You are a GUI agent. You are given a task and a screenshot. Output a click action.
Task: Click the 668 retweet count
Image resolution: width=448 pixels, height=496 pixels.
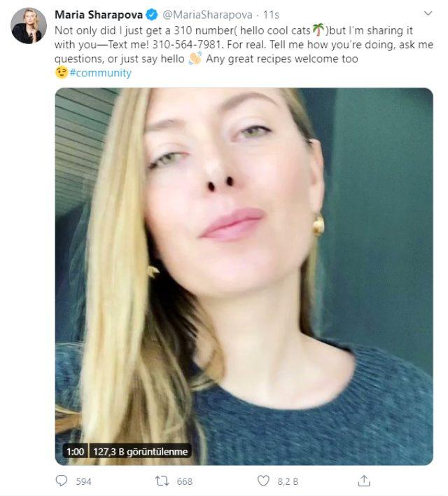pyautogui.click(x=184, y=481)
